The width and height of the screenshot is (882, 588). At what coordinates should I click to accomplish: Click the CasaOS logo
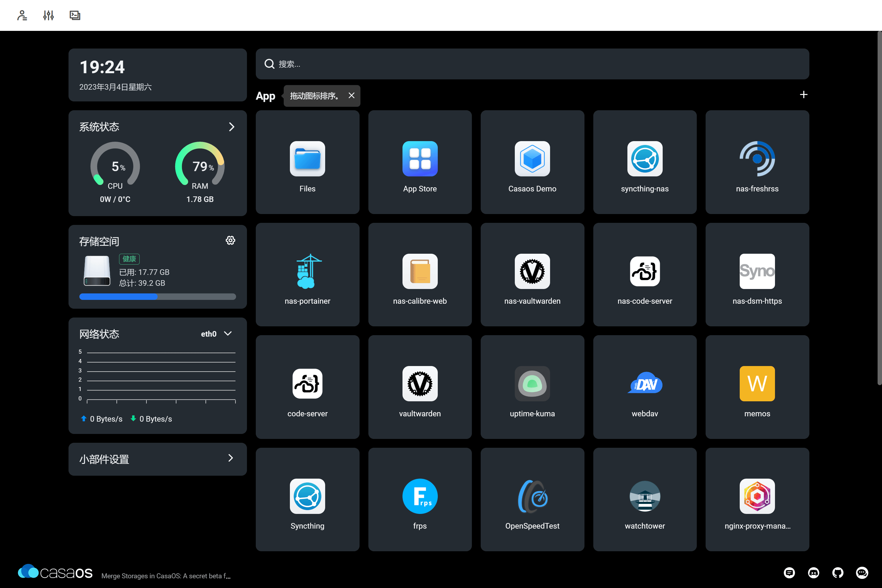tap(55, 572)
